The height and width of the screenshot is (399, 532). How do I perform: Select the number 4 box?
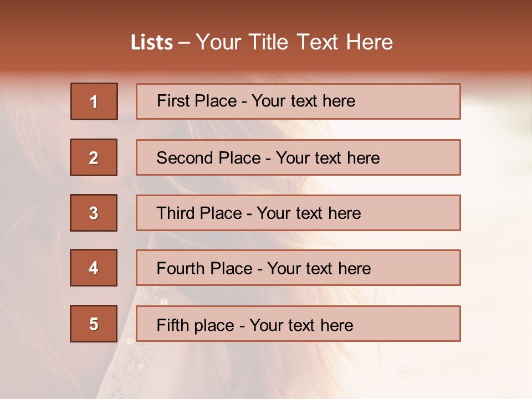coord(94,268)
